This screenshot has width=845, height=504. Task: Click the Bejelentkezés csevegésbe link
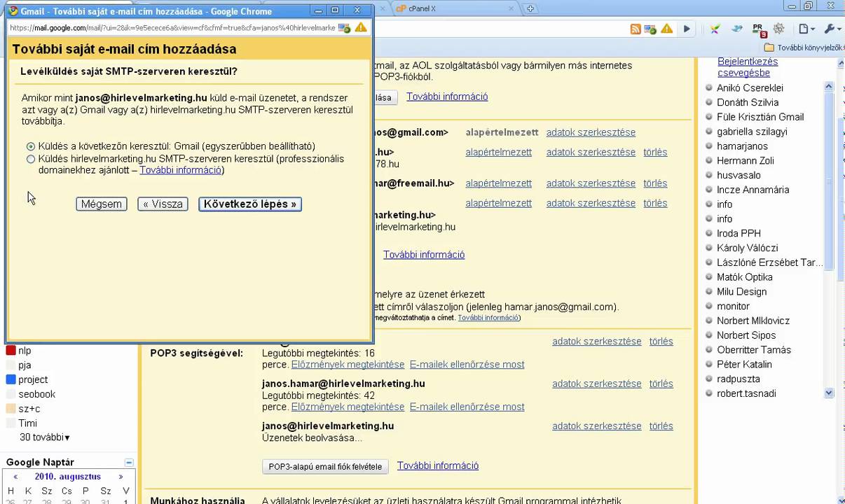coord(748,67)
